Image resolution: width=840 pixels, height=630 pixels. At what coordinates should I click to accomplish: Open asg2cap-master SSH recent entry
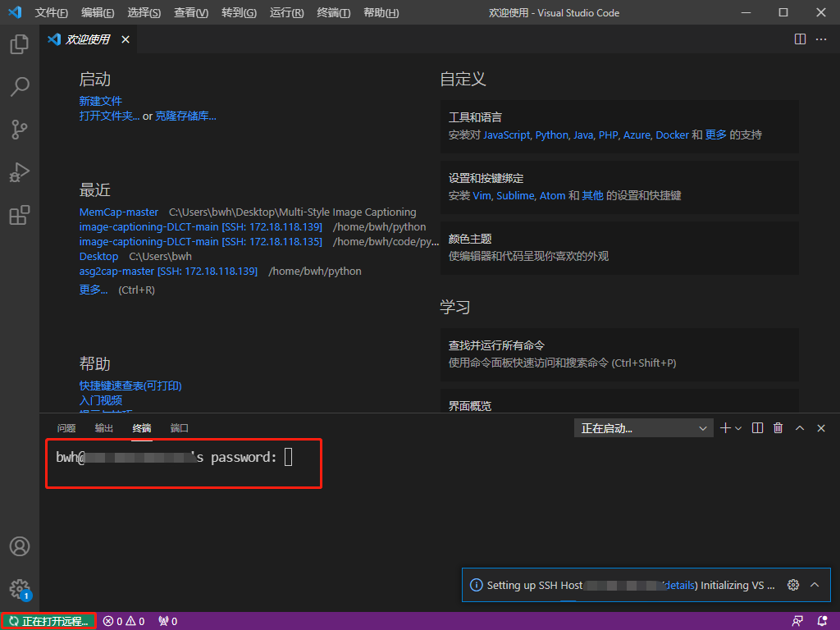pos(168,271)
